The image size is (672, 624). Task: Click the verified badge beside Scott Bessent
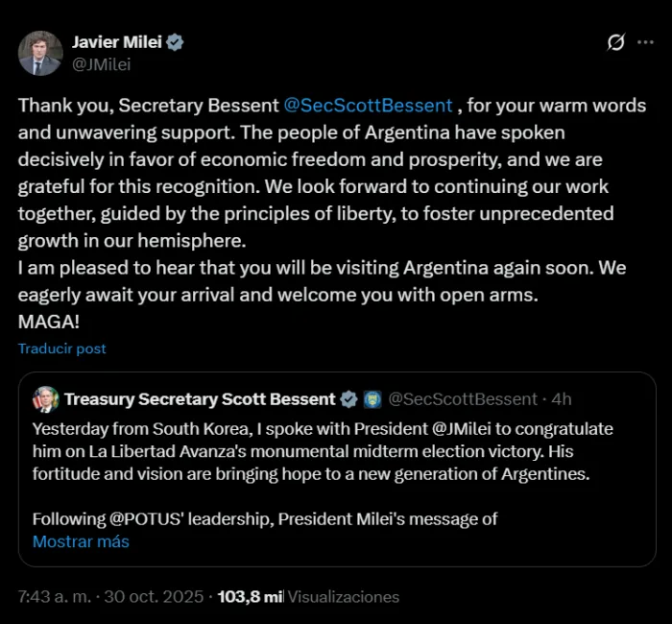click(x=348, y=399)
